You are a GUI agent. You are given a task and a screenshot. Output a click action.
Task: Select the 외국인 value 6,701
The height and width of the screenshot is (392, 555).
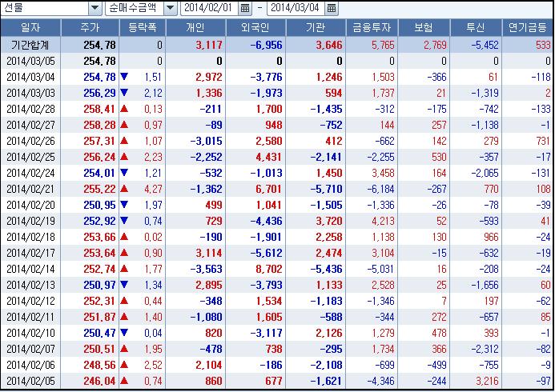[x=269, y=189]
